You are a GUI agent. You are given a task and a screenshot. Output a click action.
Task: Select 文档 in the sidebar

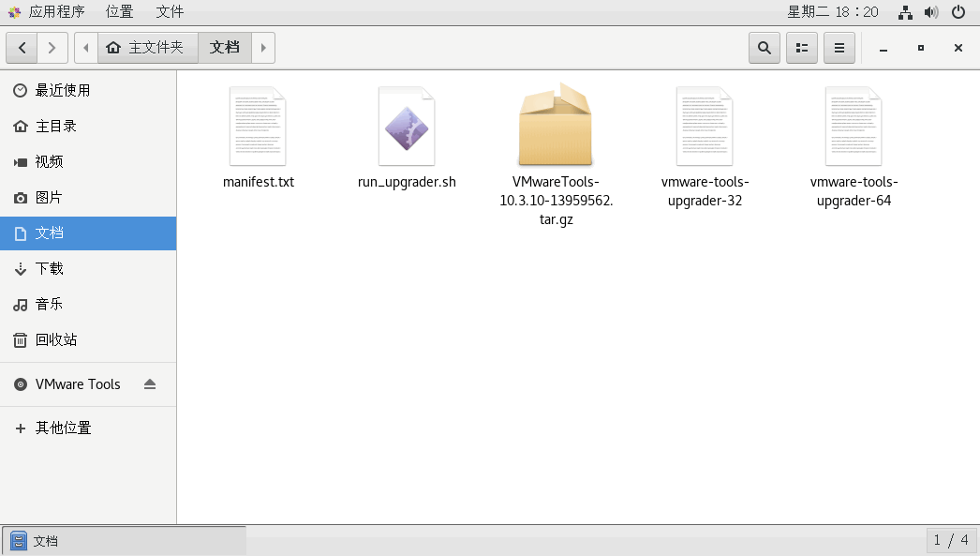point(88,233)
